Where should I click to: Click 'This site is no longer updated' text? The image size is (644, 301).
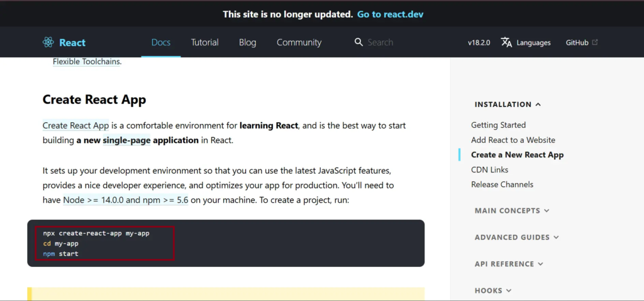(x=288, y=14)
